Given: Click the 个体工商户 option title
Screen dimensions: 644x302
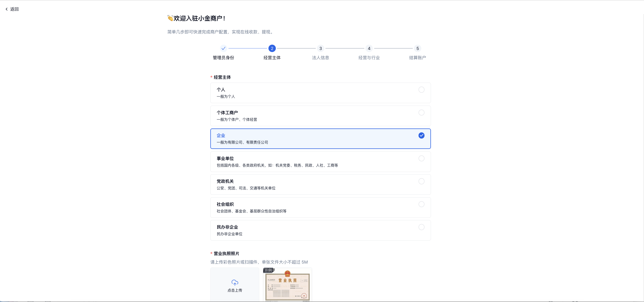Looking at the screenshot, I should click(227, 113).
